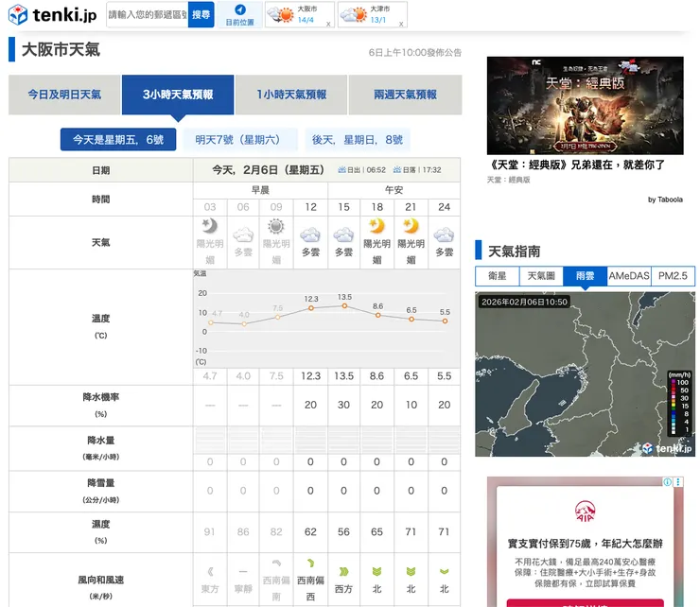
Task: Click the 15 hour cloudy weather icon
Action: pyautogui.click(x=343, y=234)
